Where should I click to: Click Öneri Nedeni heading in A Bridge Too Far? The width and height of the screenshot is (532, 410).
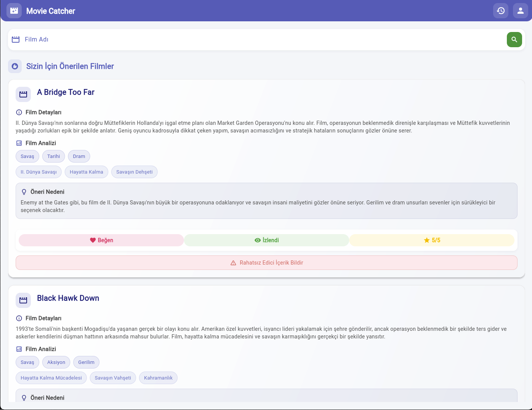[x=47, y=192]
